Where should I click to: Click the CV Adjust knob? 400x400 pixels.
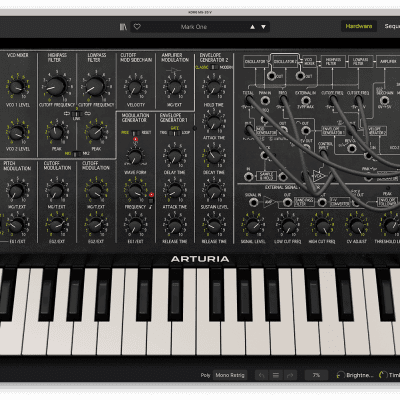(356, 226)
